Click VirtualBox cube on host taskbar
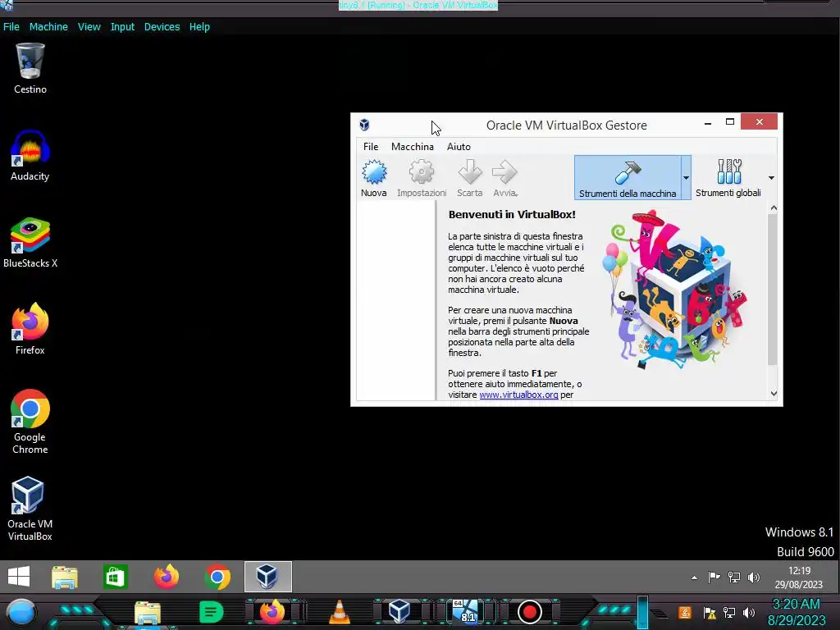Image resolution: width=840 pixels, height=630 pixels. [399, 612]
